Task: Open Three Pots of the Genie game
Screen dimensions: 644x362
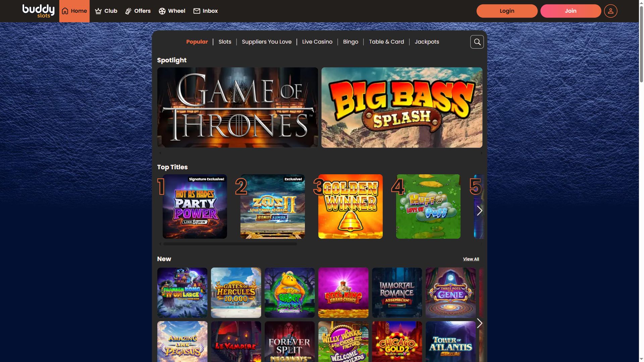Action: (451, 293)
